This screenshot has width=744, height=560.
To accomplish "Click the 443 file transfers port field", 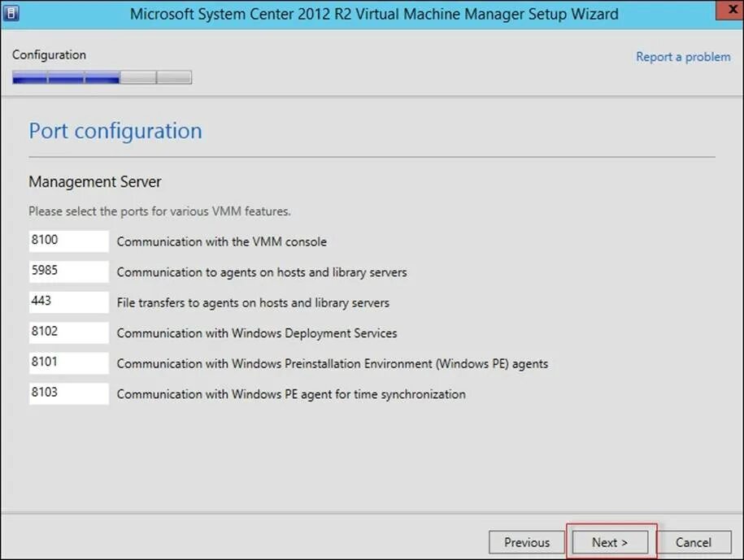I will [69, 302].
